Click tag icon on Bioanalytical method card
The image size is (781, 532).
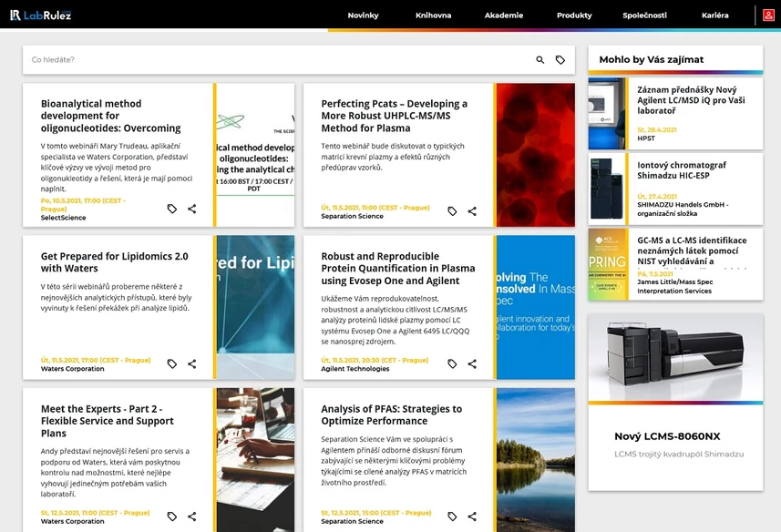[x=172, y=209]
